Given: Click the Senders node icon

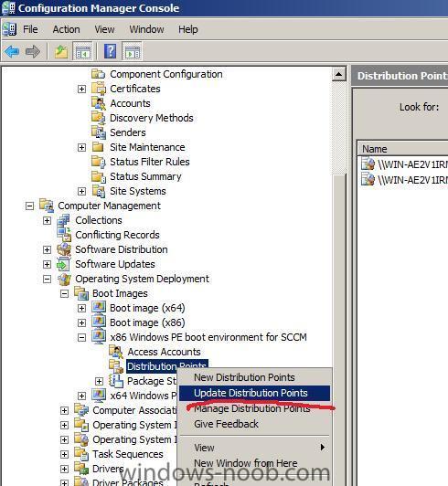Looking at the screenshot, I should tap(99, 132).
